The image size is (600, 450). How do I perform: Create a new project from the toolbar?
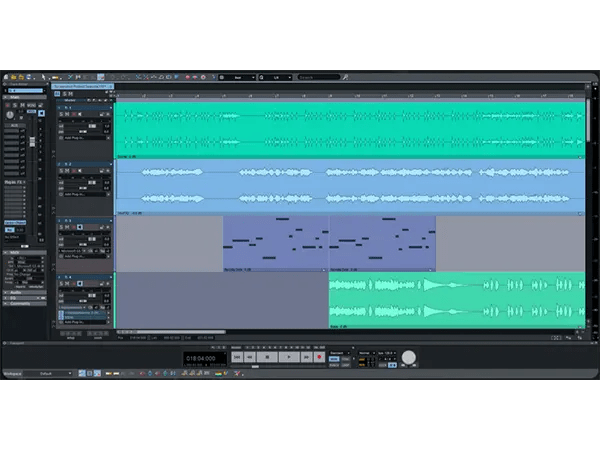(6, 77)
